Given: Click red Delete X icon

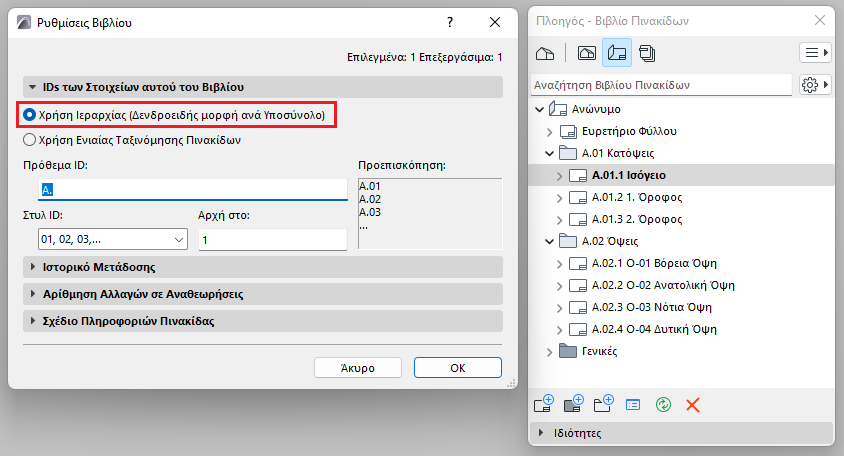Looking at the screenshot, I should 693,405.
